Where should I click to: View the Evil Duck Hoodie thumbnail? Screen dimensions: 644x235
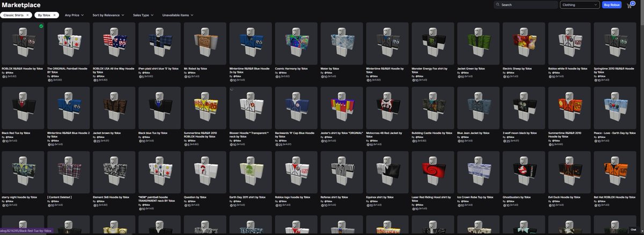569,173
